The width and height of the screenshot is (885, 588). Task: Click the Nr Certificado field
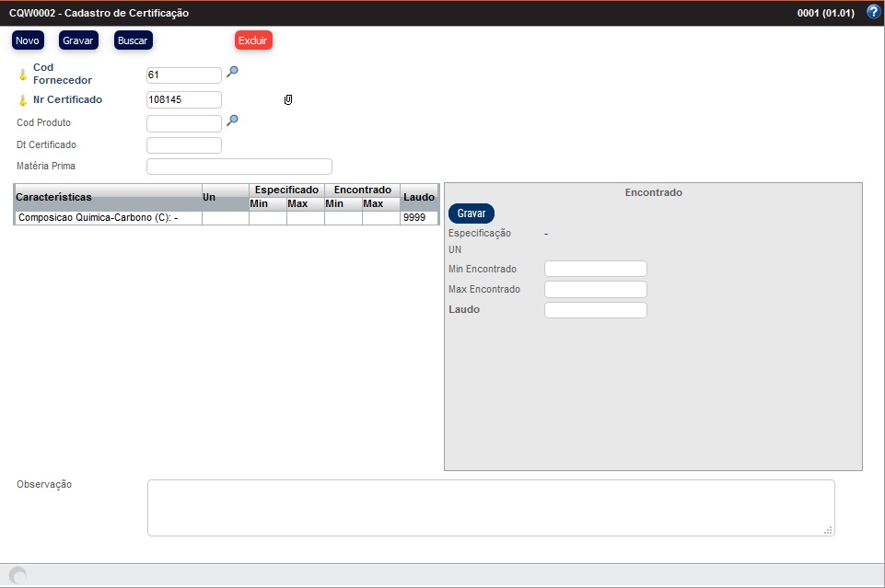pos(184,99)
